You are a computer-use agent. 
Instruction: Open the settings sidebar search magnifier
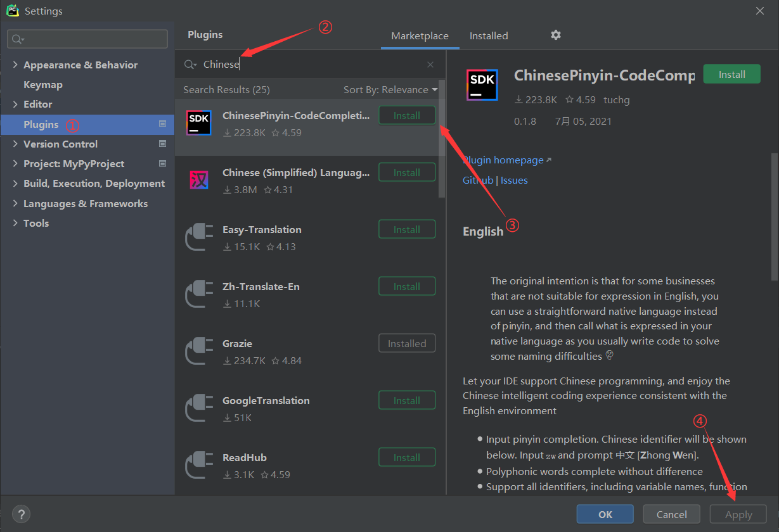pos(18,39)
